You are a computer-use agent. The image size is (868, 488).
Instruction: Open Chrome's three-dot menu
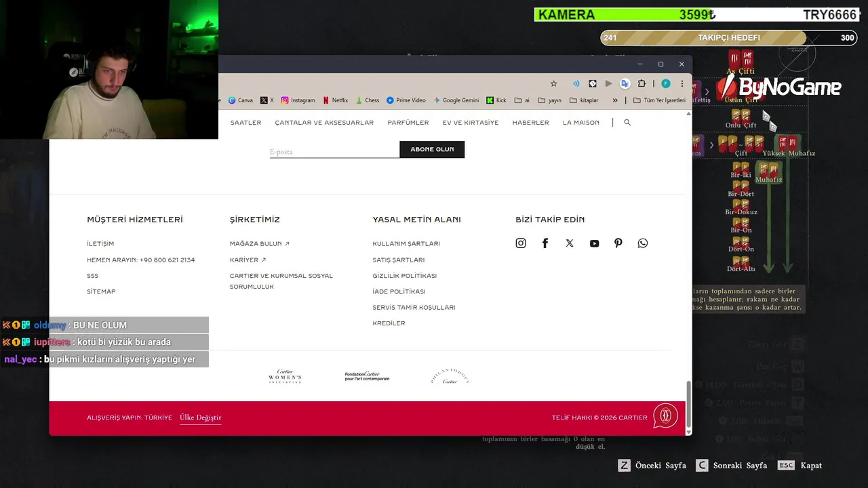(x=682, y=83)
